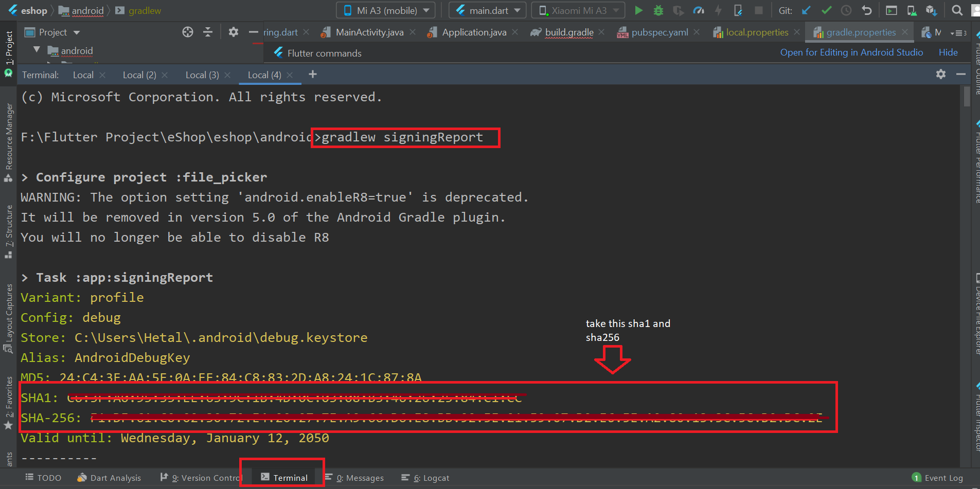The image size is (980, 489).
Task: Open SDK Manager cube icon
Action: 931,10
